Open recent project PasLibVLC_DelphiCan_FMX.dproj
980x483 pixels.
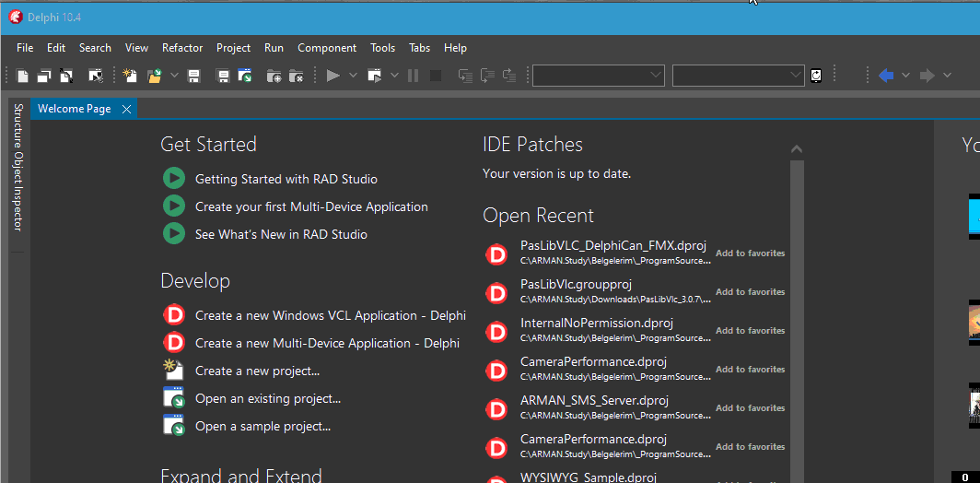click(x=613, y=245)
